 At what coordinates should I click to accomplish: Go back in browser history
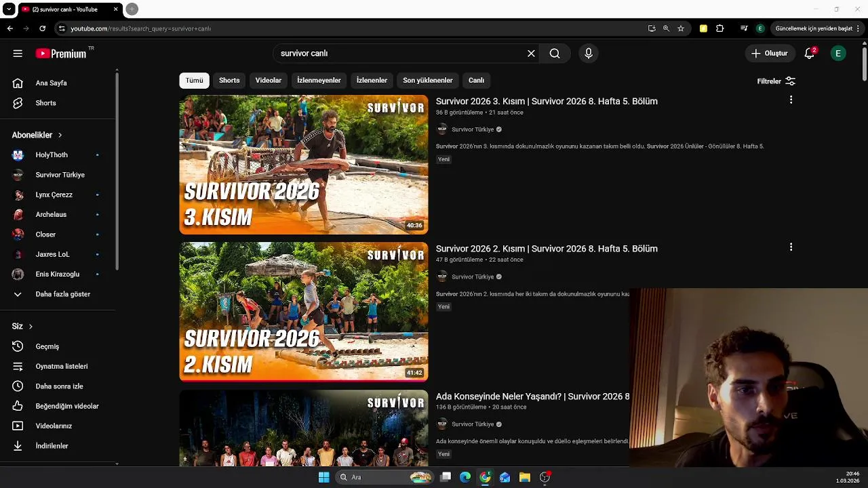pyautogui.click(x=9, y=28)
